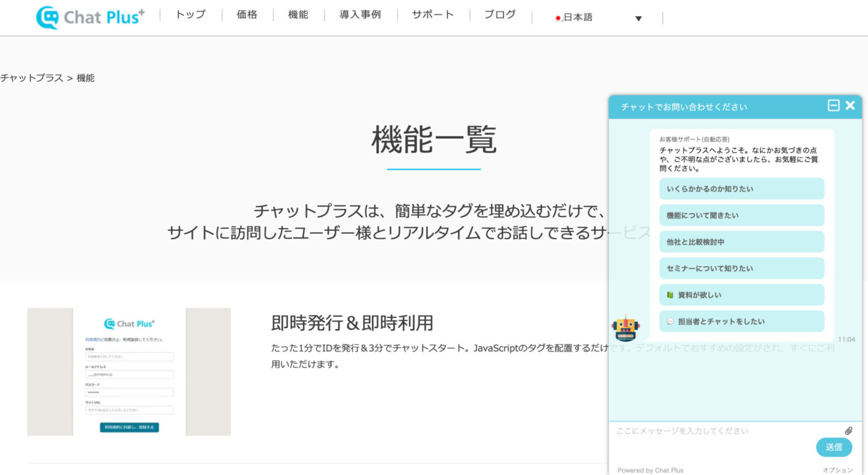This screenshot has height=475, width=868.
Task: Open the 価格 menu item
Action: (247, 15)
